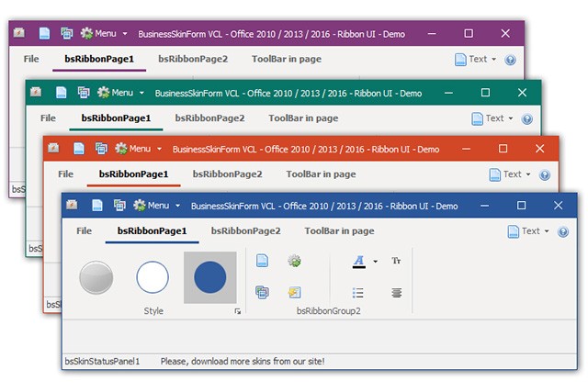This screenshot has width=588, height=392.
Task: Click new document icon in green titlebar
Action: (x=62, y=92)
